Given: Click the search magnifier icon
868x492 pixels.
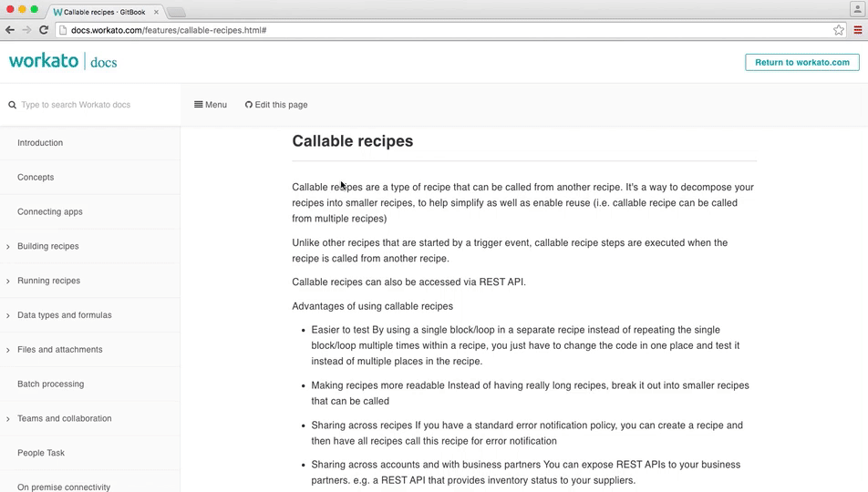Looking at the screenshot, I should click(x=13, y=105).
